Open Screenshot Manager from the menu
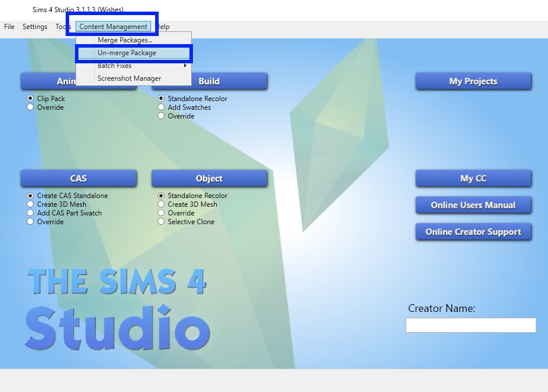 click(129, 78)
